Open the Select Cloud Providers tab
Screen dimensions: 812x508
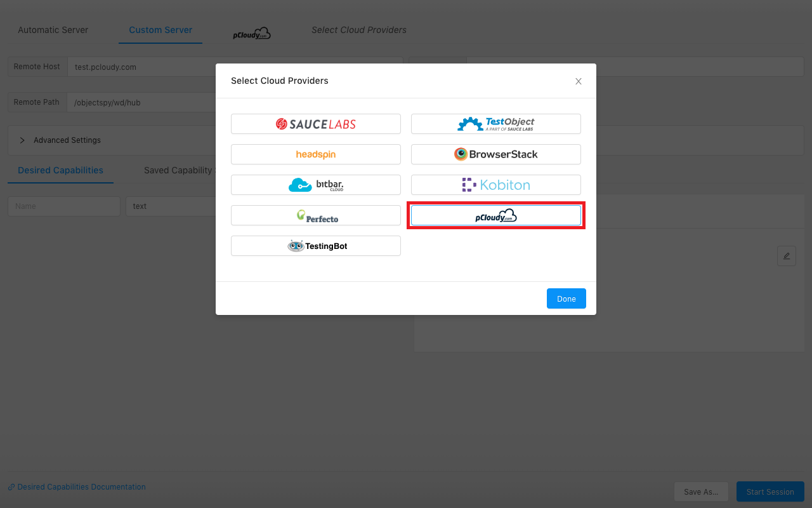coord(359,30)
